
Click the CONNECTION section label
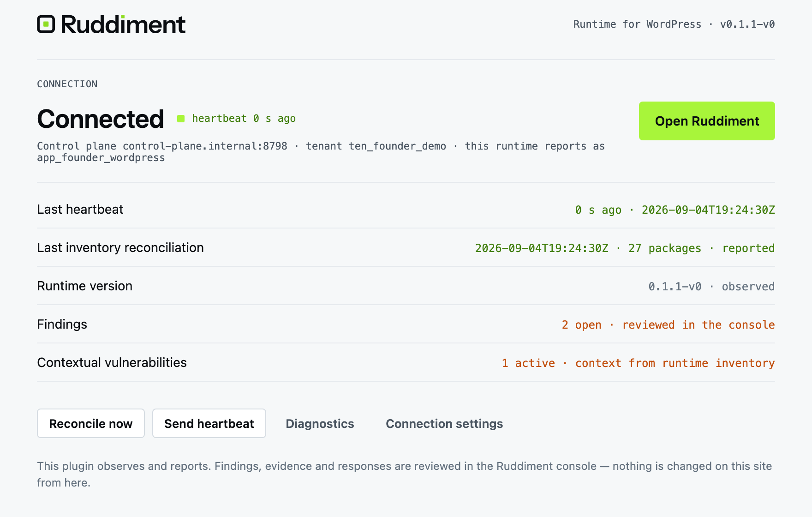click(67, 84)
